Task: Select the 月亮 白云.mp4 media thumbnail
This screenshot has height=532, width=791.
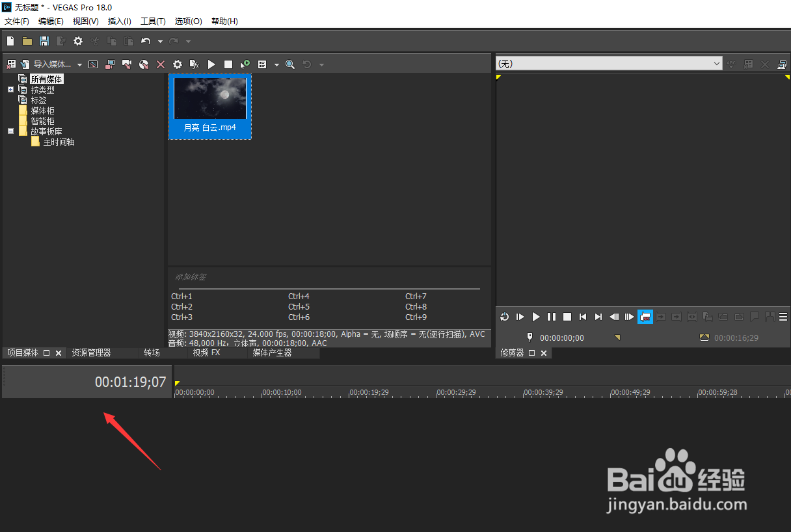Action: click(x=209, y=106)
